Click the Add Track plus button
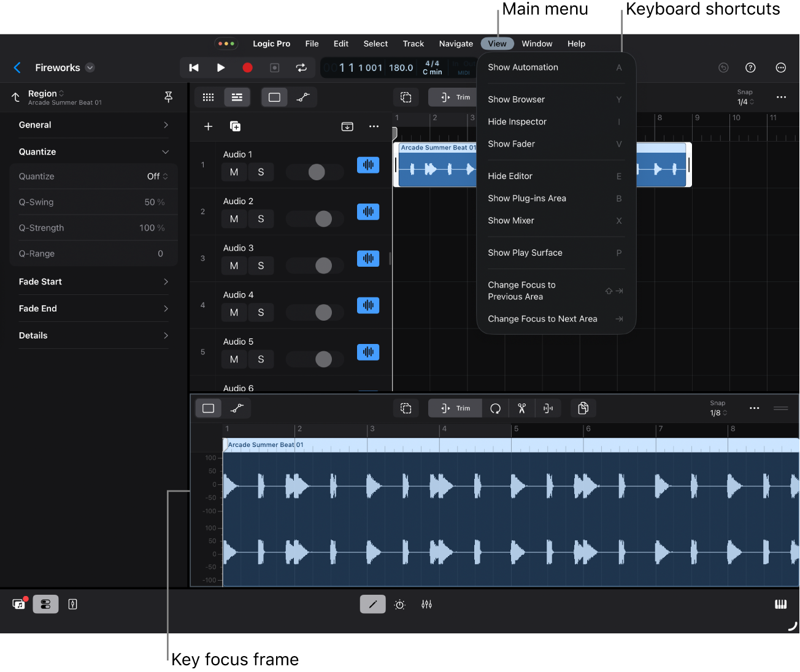The height and width of the screenshot is (672, 800). click(x=208, y=126)
